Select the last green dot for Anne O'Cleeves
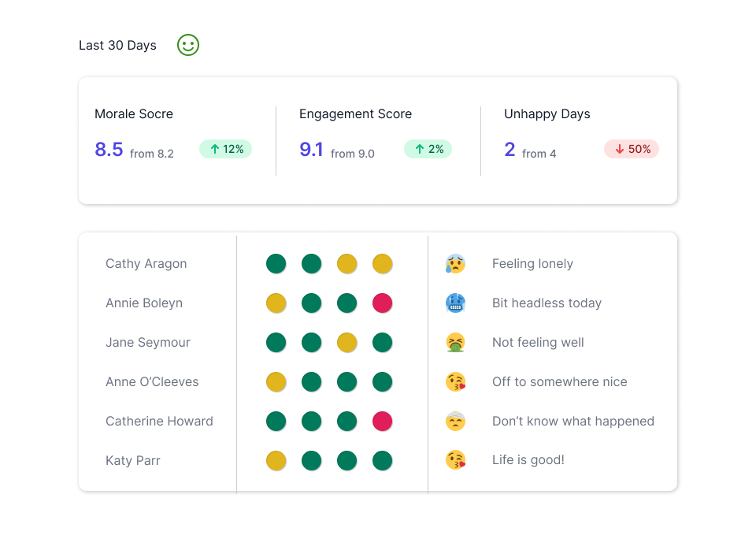The height and width of the screenshot is (550, 756). coord(383,381)
